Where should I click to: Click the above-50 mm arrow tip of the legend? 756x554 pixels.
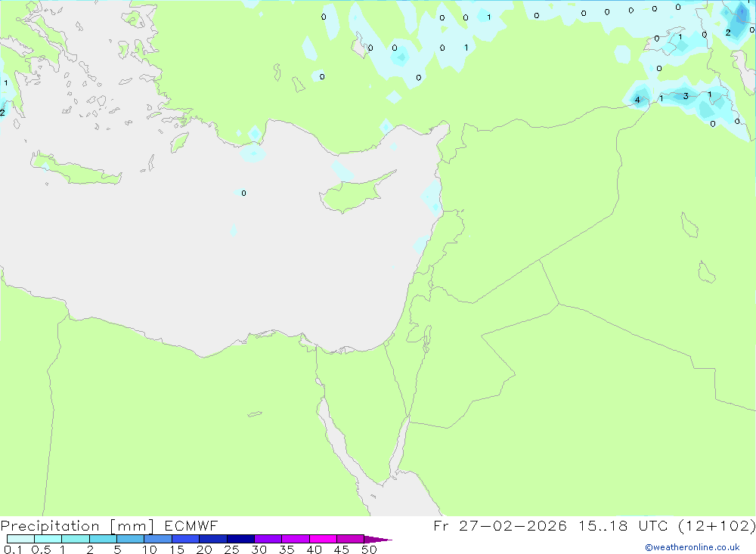(x=378, y=539)
